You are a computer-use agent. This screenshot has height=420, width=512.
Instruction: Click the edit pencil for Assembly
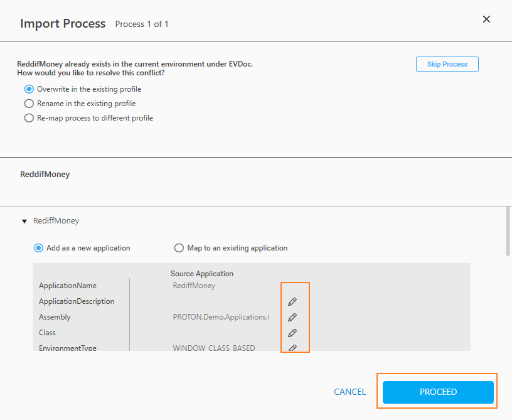[292, 318]
